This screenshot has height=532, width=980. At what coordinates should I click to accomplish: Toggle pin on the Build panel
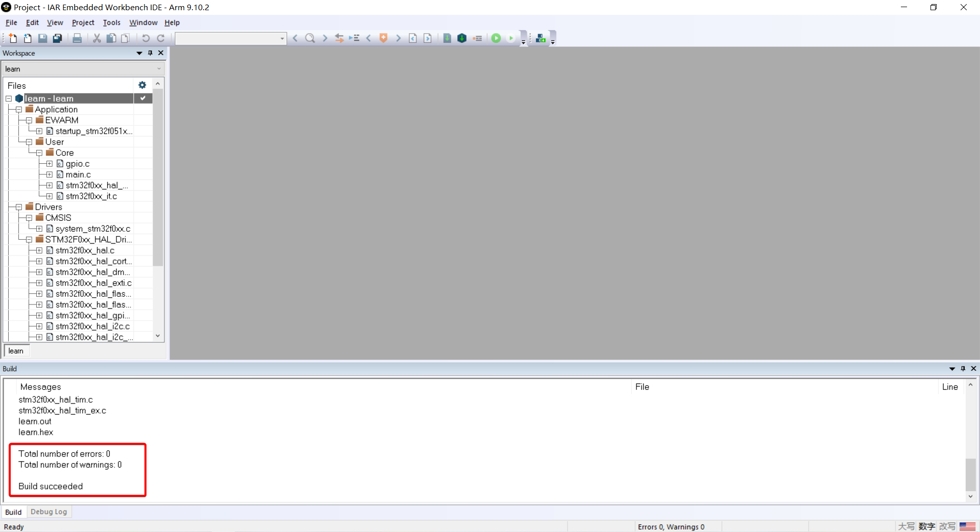(963, 369)
